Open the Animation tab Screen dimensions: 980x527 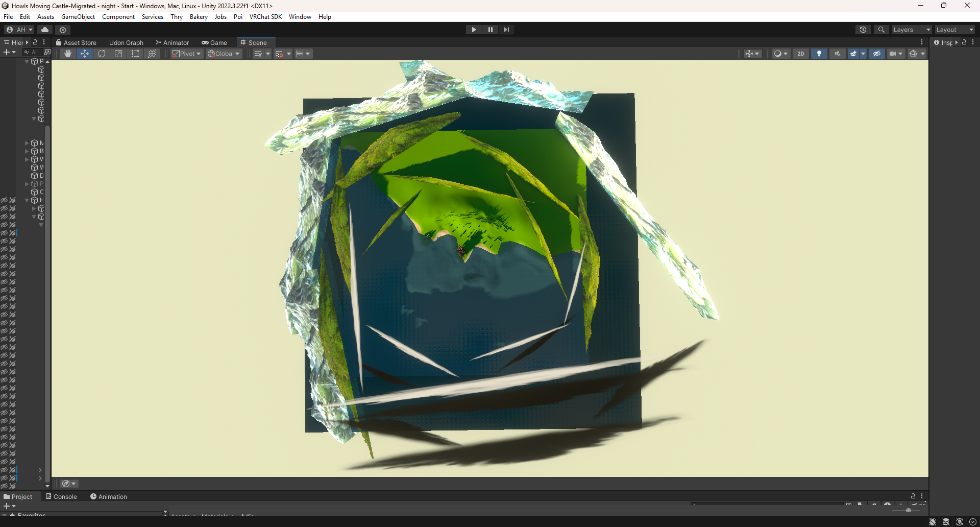(x=109, y=496)
